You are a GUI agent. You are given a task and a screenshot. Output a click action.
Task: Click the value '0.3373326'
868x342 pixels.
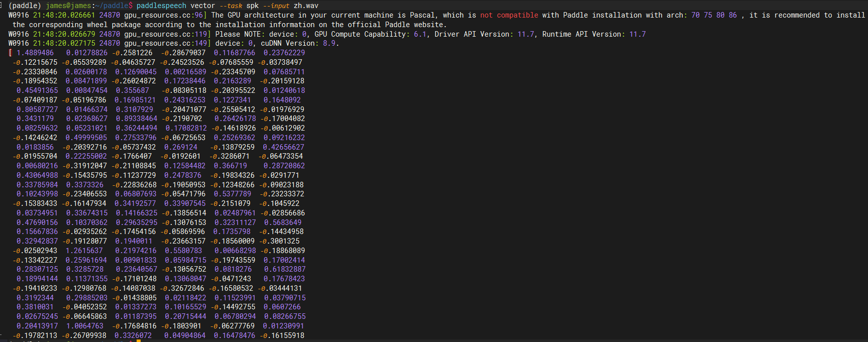click(85, 185)
